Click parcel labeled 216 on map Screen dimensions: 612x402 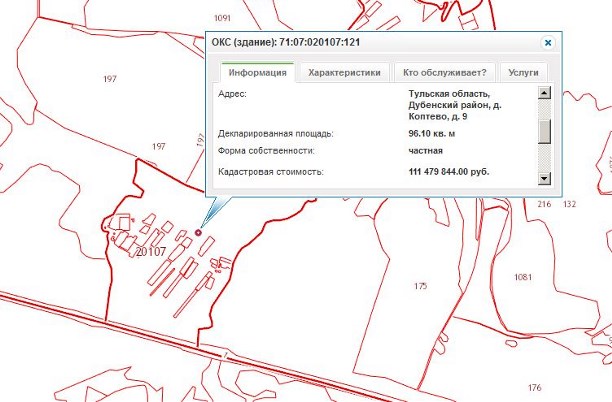tap(545, 204)
